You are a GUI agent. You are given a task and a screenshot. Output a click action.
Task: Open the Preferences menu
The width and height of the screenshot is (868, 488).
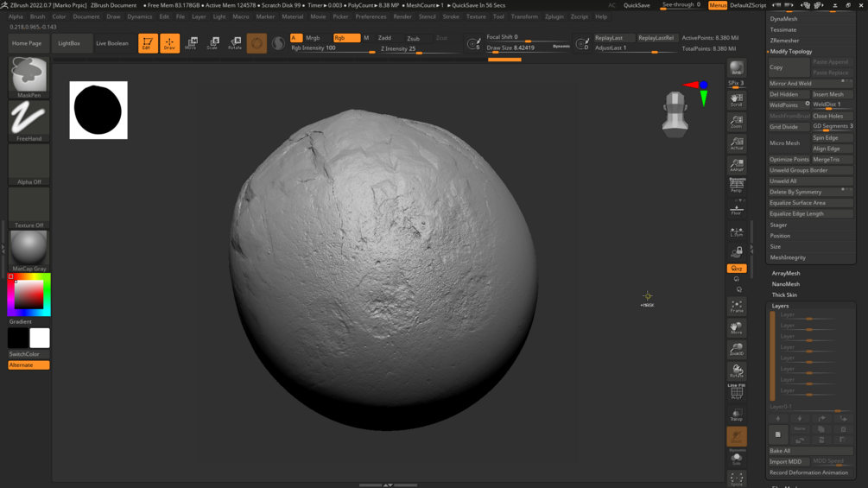click(x=371, y=16)
